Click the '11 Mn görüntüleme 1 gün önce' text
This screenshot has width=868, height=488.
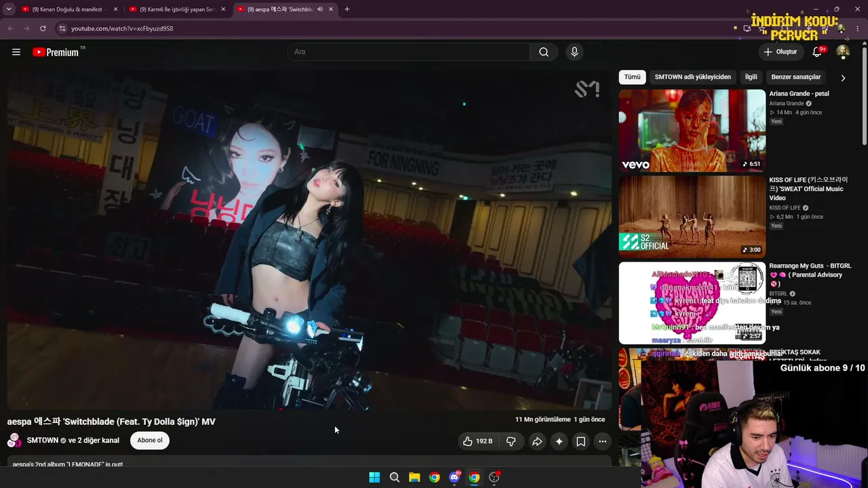pos(560,420)
